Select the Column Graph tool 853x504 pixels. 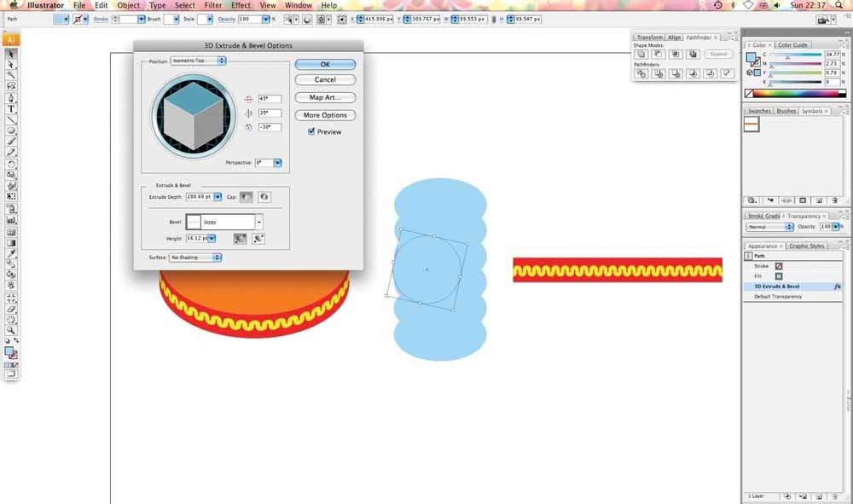click(x=11, y=220)
